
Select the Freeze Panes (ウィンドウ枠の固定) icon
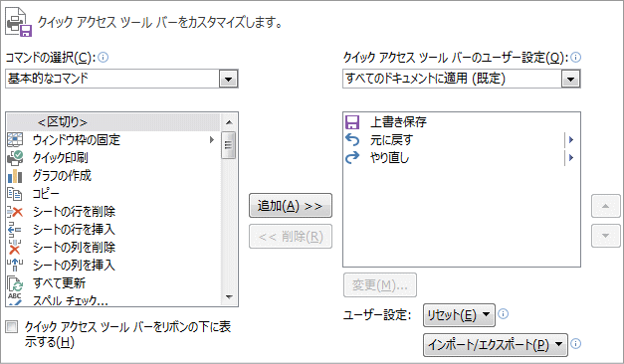[15, 139]
